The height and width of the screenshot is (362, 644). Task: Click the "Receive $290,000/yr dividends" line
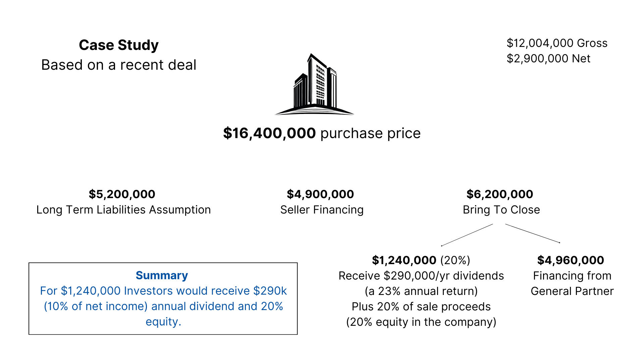pyautogui.click(x=421, y=276)
